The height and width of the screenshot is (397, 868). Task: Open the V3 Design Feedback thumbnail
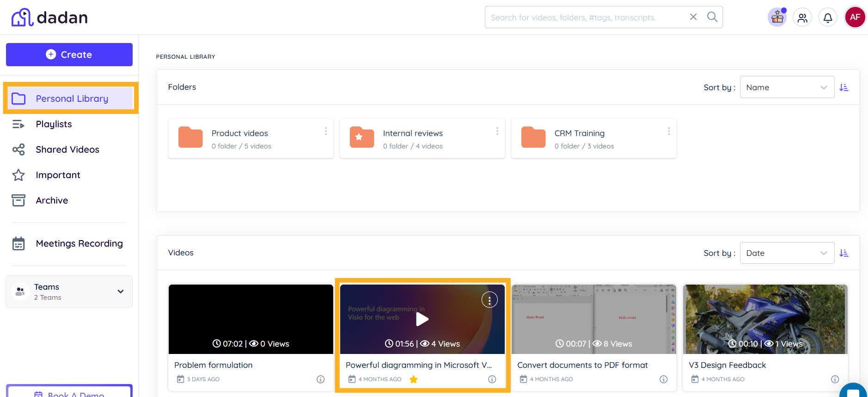point(765,319)
